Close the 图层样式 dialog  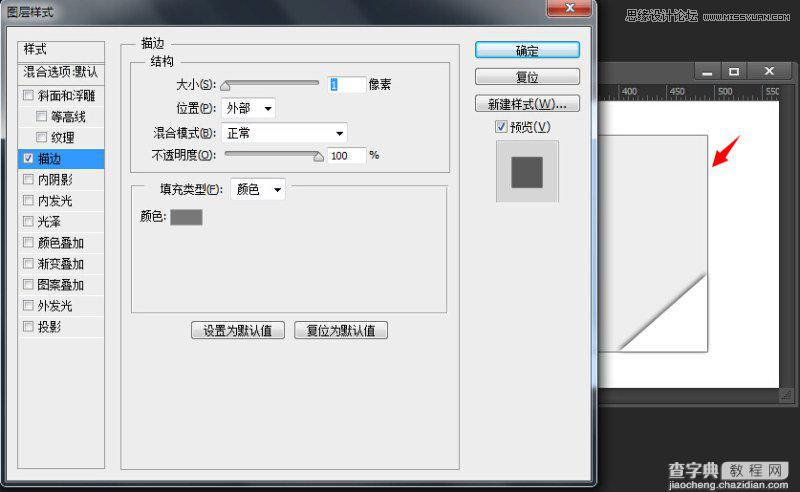click(x=569, y=8)
